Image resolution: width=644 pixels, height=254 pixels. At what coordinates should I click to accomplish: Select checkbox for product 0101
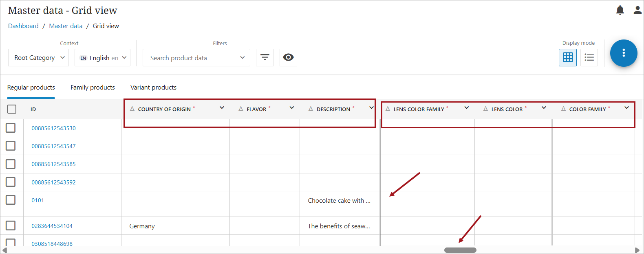11,200
